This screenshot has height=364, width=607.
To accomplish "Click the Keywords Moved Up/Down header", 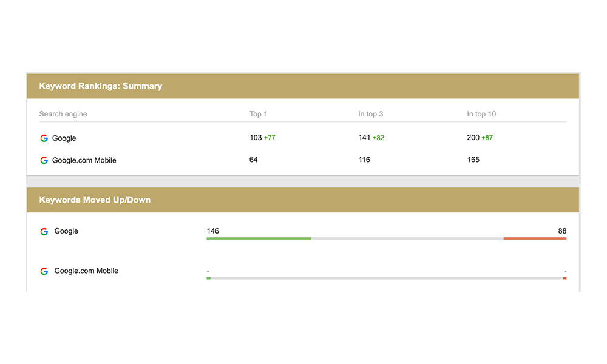I will (x=95, y=200).
